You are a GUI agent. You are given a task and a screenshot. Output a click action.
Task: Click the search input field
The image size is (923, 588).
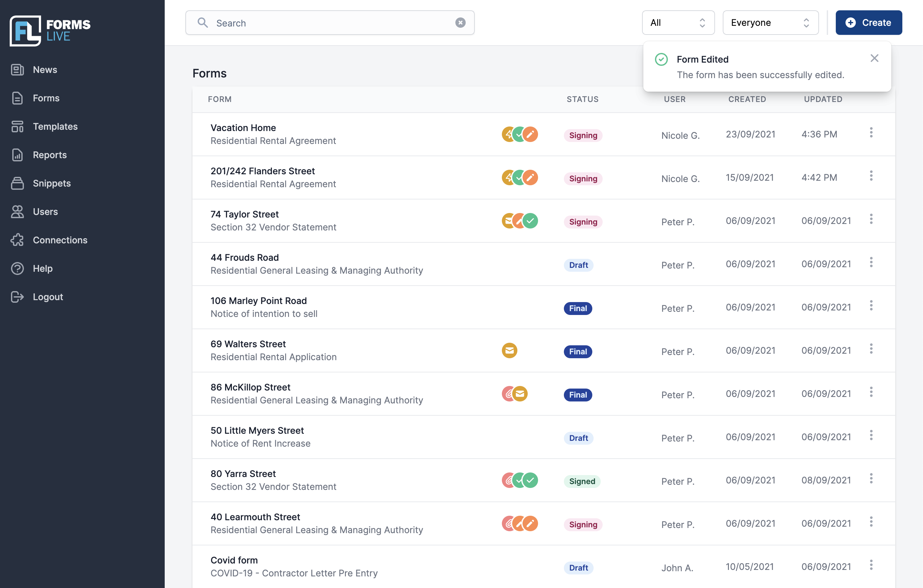(x=329, y=22)
